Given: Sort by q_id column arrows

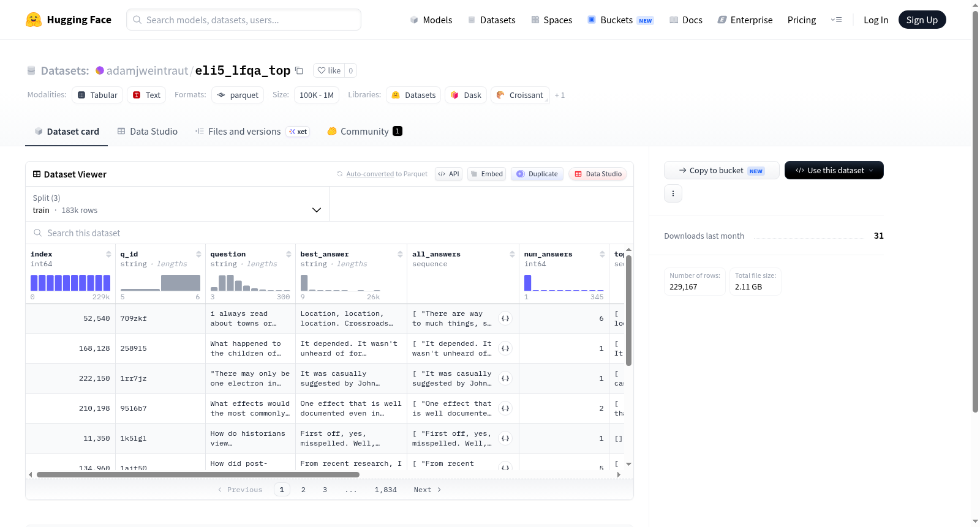Looking at the screenshot, I should click(x=198, y=254).
